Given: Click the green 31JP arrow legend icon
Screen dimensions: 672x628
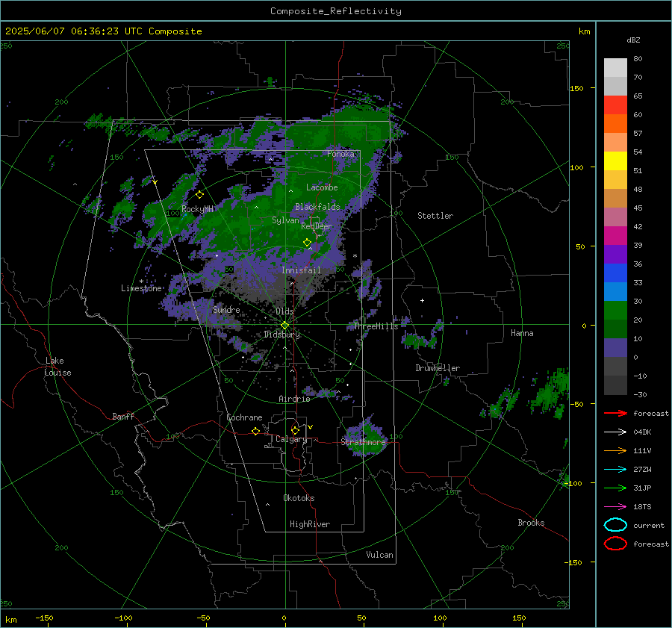Looking at the screenshot, I should coord(615,488).
